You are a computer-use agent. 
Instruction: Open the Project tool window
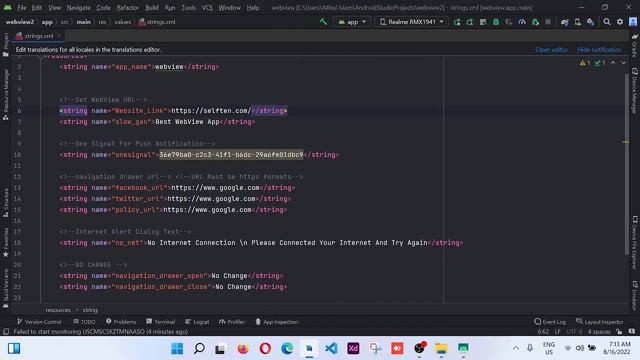tap(6, 44)
